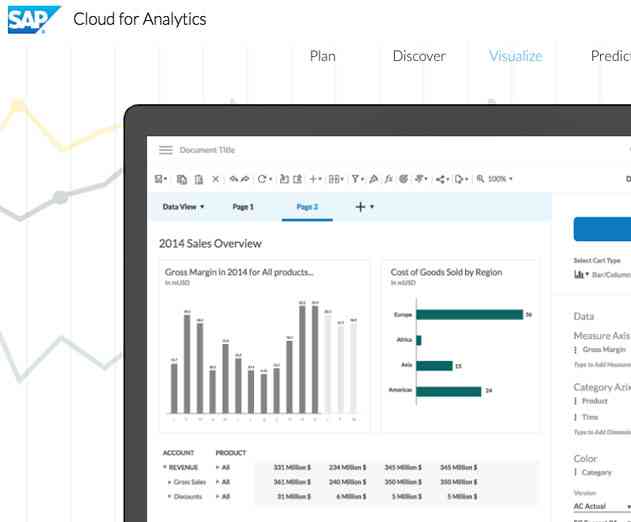This screenshot has height=522, width=631.
Task: Open the Data View dropdown
Action: [x=183, y=207]
